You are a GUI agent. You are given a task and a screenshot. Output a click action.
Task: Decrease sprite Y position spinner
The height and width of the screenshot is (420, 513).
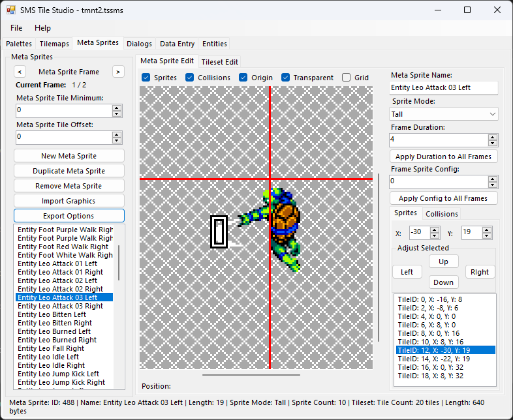486,235
